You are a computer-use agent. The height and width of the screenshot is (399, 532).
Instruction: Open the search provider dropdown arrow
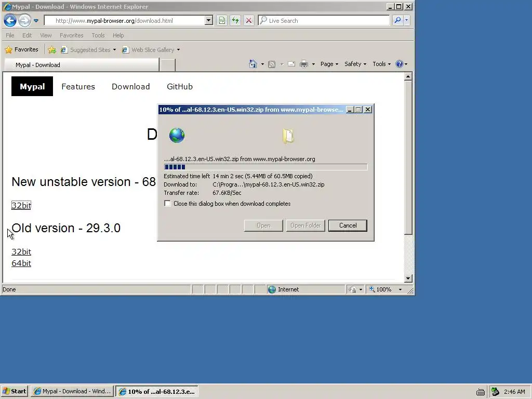406,21
